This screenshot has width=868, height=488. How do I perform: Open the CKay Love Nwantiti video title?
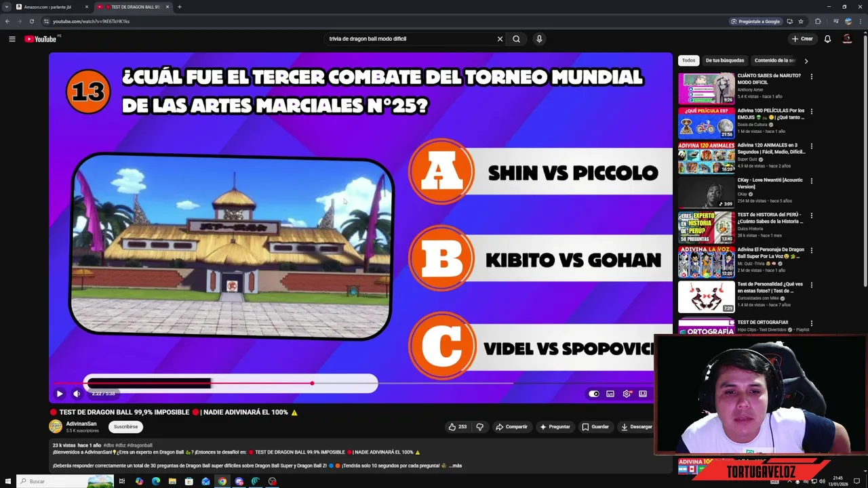[x=770, y=183]
